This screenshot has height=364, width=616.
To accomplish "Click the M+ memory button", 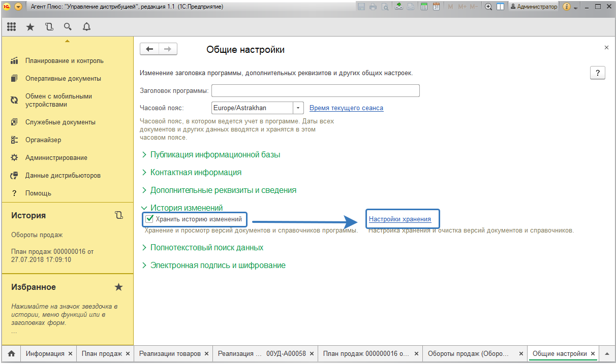I will point(462,7).
